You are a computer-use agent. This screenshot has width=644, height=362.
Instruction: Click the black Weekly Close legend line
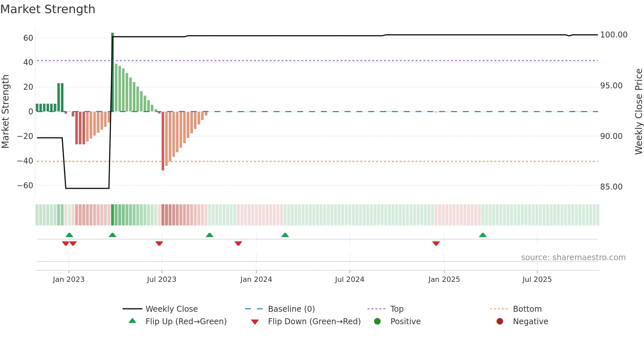click(132, 309)
